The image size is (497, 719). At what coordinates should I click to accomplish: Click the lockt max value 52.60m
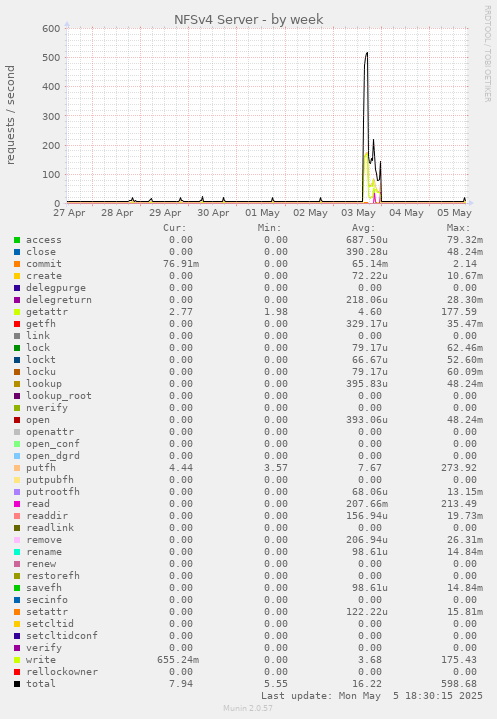465,360
